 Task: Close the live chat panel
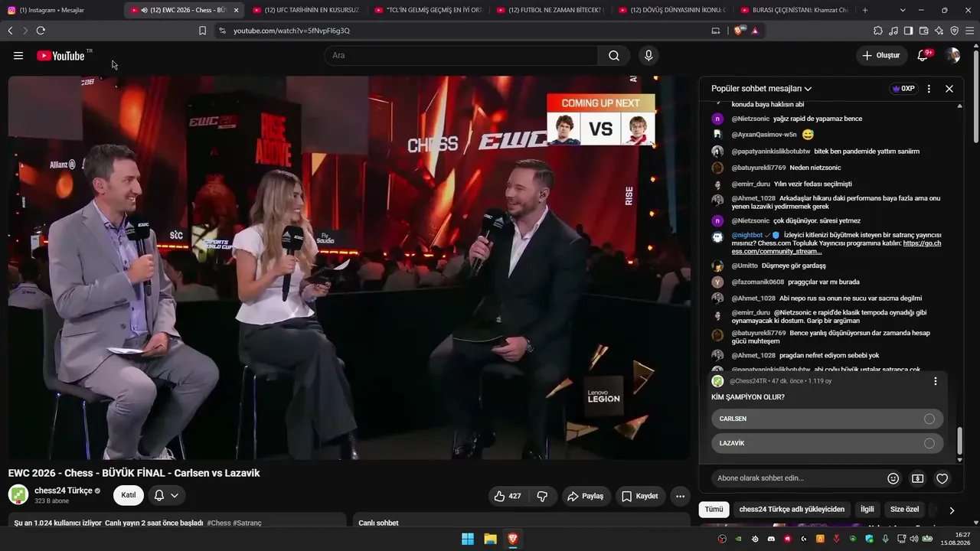(x=949, y=89)
